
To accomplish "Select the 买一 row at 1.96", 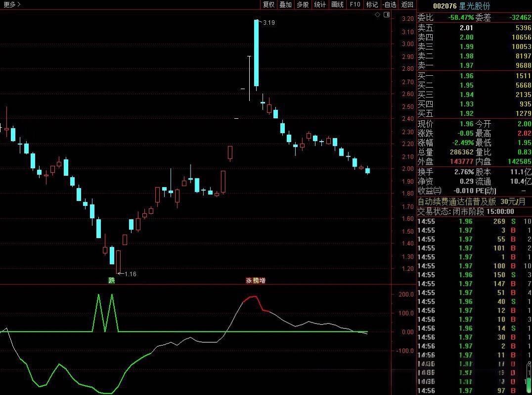I will pyautogui.click(x=474, y=76).
